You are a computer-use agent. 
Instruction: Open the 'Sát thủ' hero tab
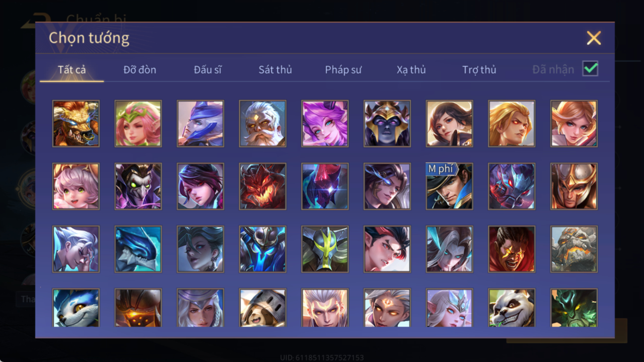pos(275,70)
